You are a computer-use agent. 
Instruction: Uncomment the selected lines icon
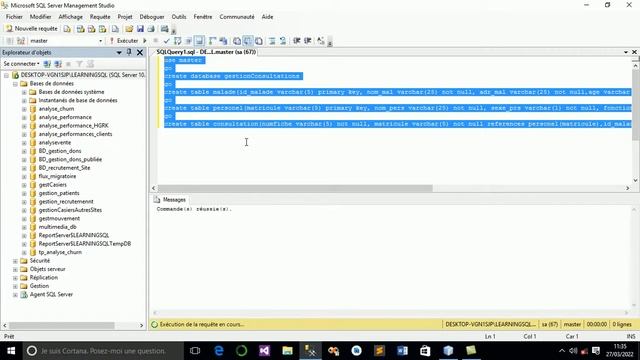coord(282,41)
